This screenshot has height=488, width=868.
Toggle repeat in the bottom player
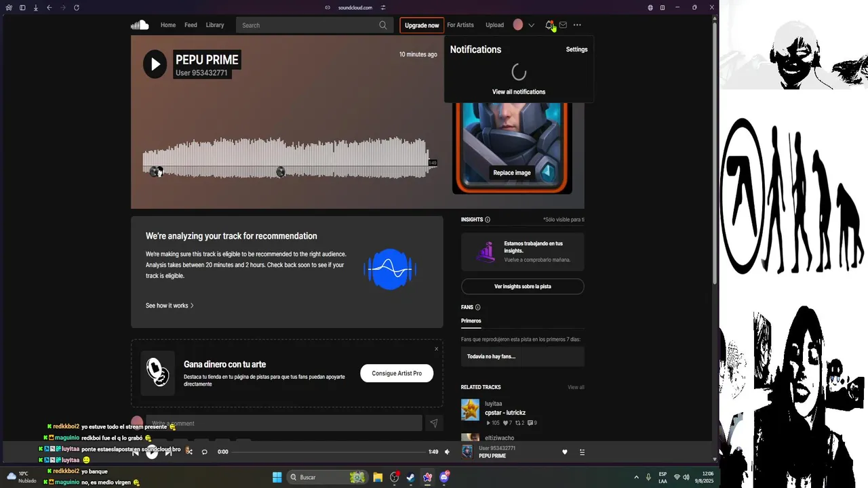204,451
